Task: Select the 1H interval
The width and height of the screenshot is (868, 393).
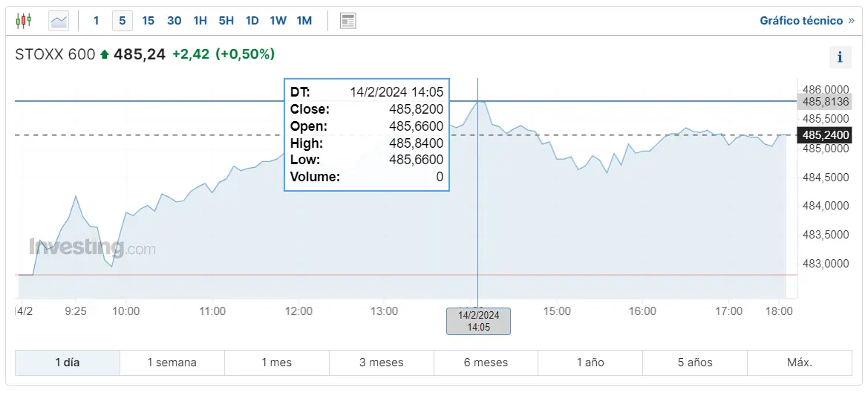Action: (200, 21)
